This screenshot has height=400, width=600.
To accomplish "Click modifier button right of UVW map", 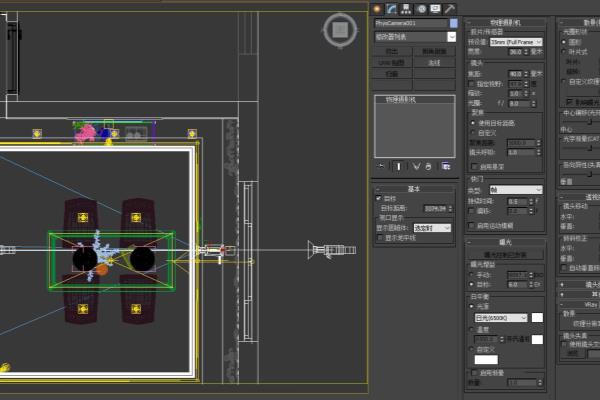I will point(434,62).
